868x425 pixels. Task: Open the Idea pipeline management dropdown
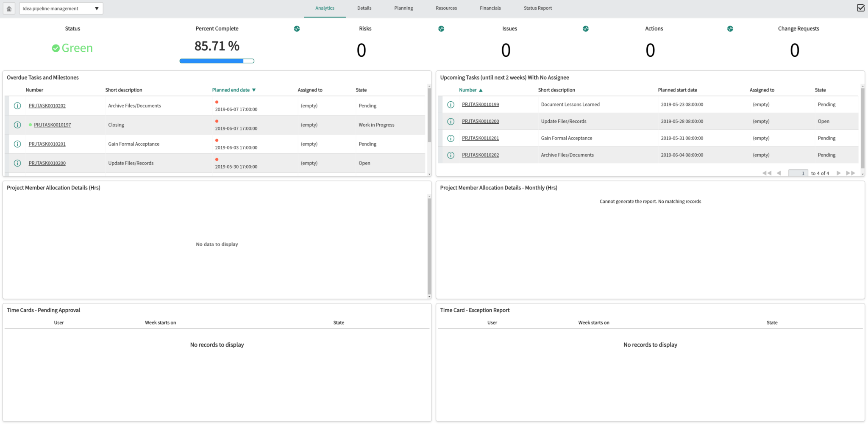(61, 8)
